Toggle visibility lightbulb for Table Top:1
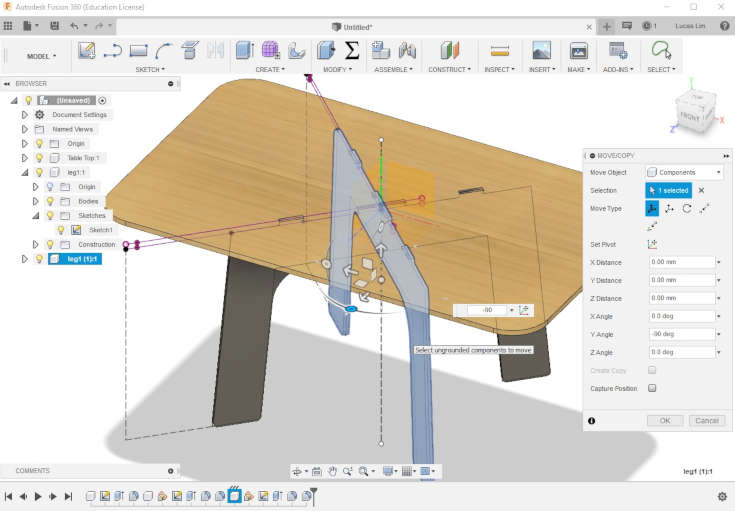 37,158
